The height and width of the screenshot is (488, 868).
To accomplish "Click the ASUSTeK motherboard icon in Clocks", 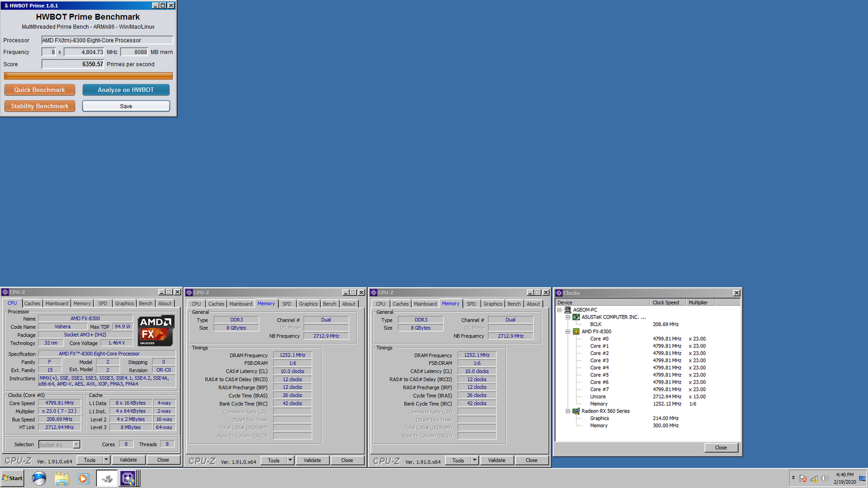I will pyautogui.click(x=576, y=317).
